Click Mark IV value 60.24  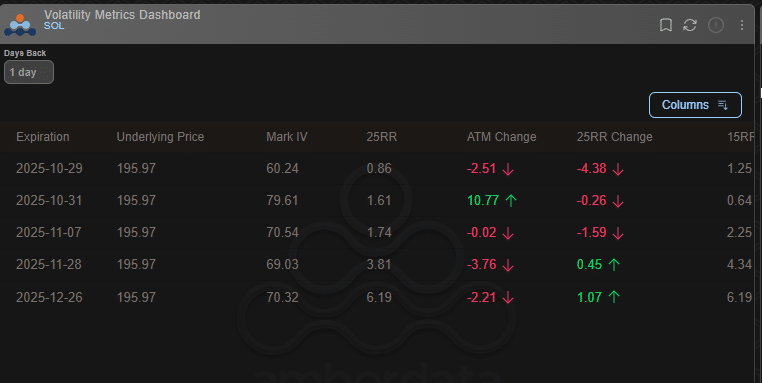click(282, 169)
